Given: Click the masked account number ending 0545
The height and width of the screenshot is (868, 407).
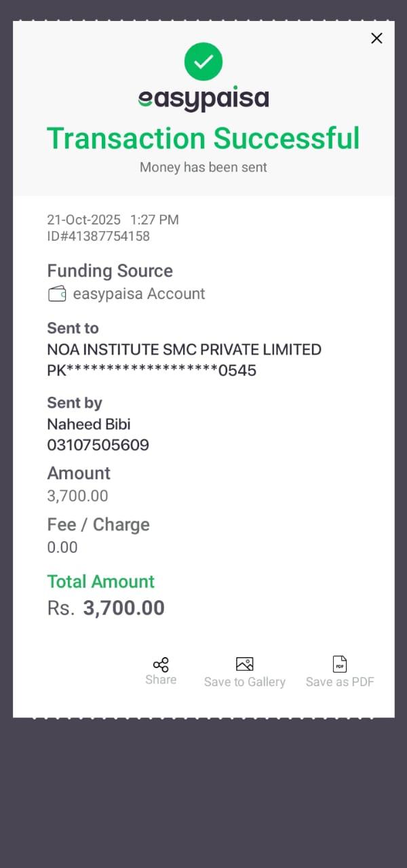Looking at the screenshot, I should point(151,371).
